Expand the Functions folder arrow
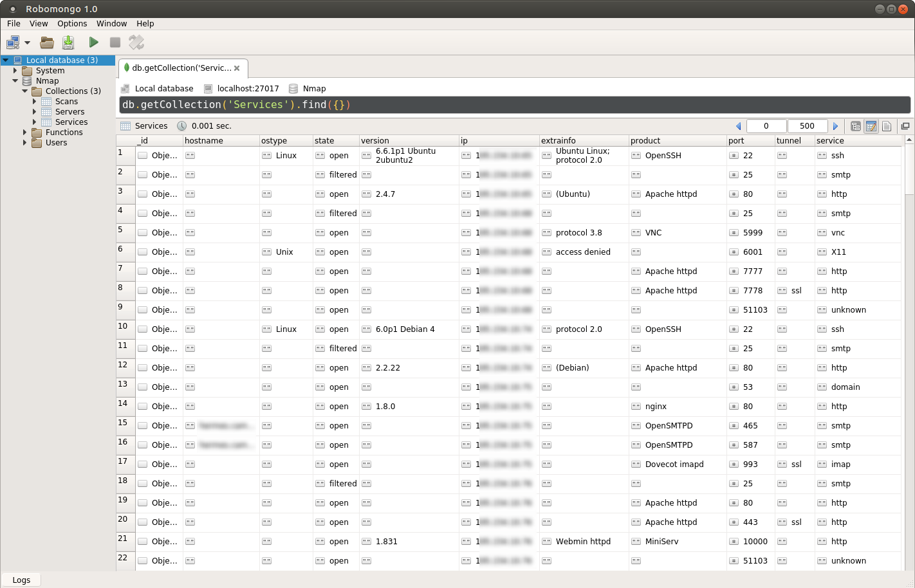This screenshot has width=915, height=588. (25, 133)
